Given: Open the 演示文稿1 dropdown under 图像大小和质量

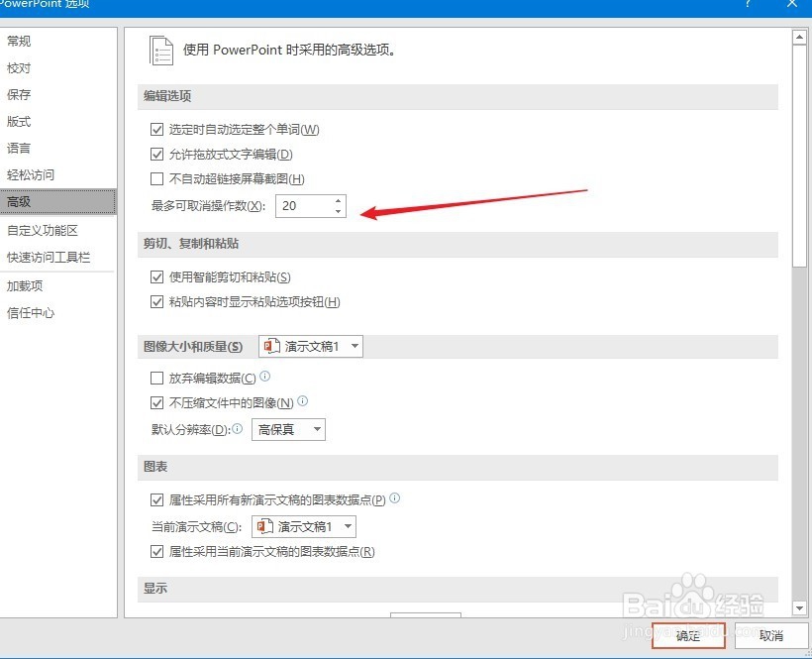Looking at the screenshot, I should tap(353, 346).
